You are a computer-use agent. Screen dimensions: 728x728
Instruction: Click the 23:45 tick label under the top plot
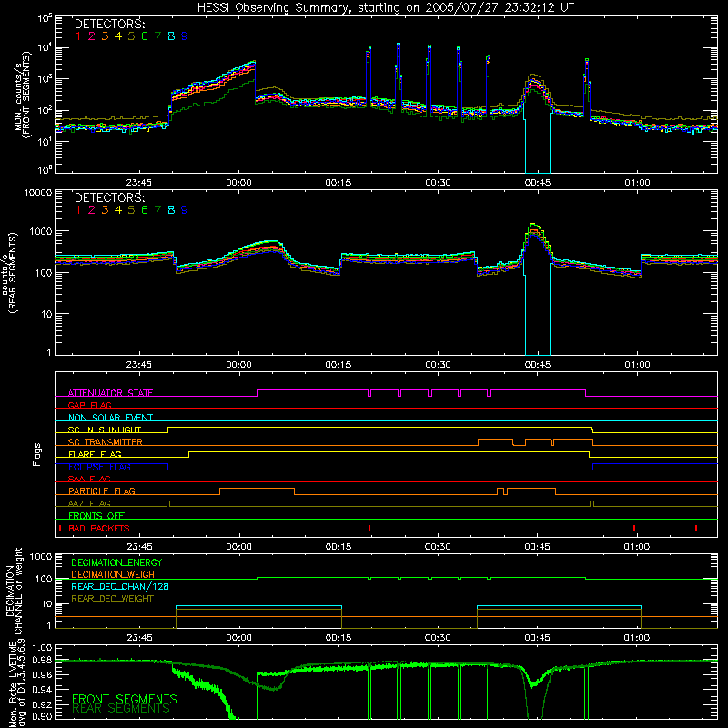pos(139,183)
